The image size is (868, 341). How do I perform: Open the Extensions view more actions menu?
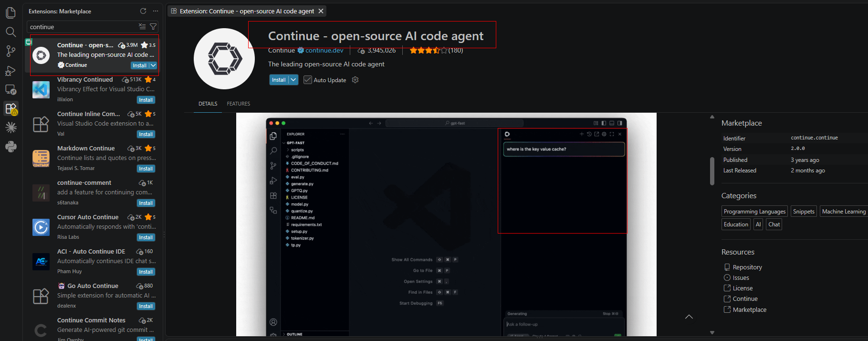pyautogui.click(x=155, y=11)
